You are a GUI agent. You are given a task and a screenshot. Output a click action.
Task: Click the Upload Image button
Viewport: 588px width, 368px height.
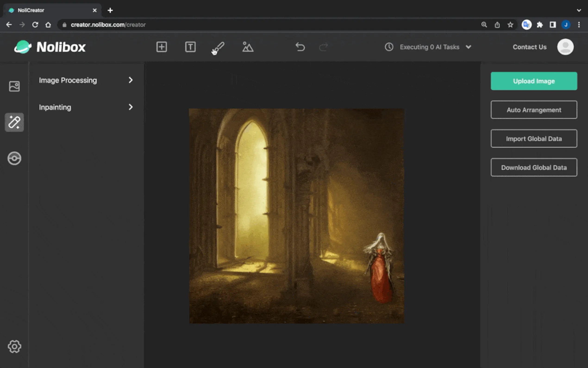(534, 81)
